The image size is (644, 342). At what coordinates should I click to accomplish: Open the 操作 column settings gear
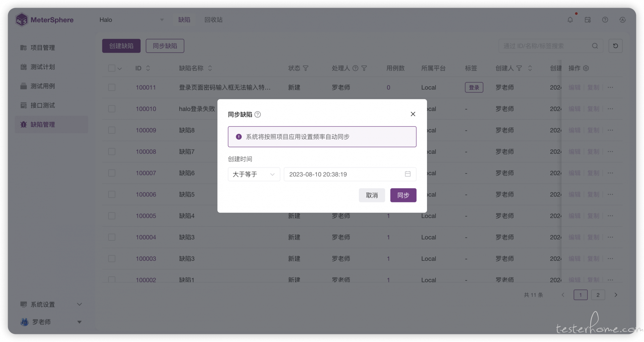point(586,68)
